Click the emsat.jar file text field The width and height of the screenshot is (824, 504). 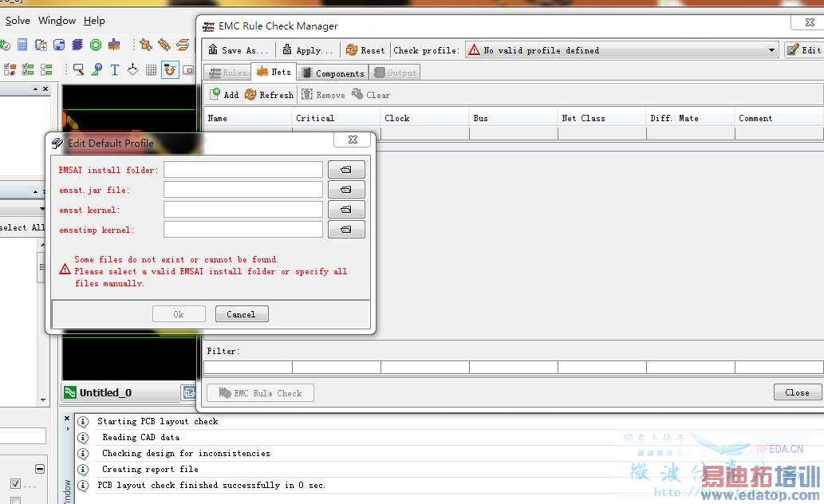pyautogui.click(x=242, y=190)
